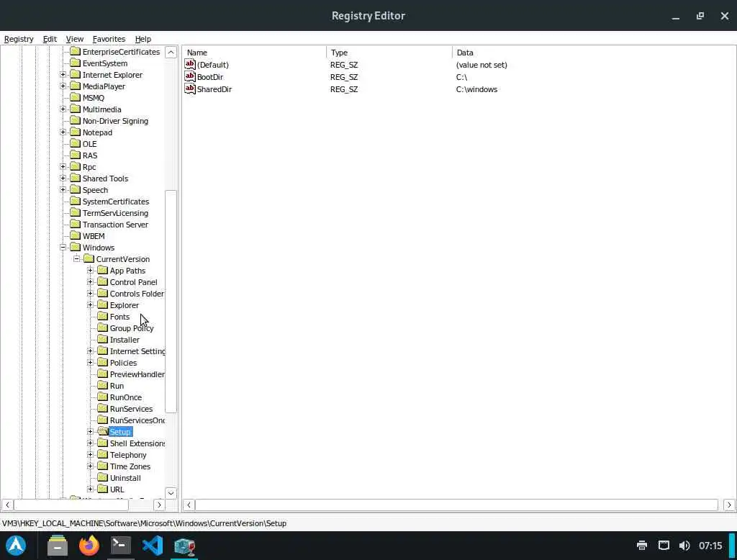Open the Edit menu
Screen dimensions: 737x560
pos(50,39)
